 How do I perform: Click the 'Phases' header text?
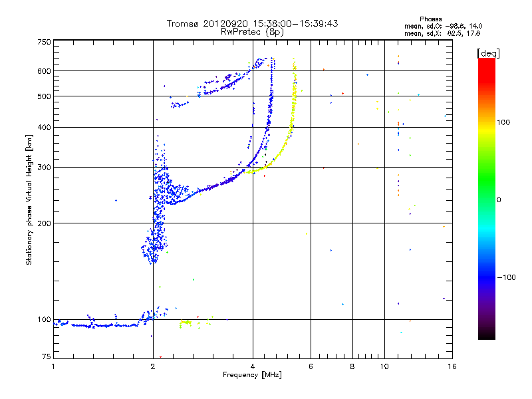(430, 19)
